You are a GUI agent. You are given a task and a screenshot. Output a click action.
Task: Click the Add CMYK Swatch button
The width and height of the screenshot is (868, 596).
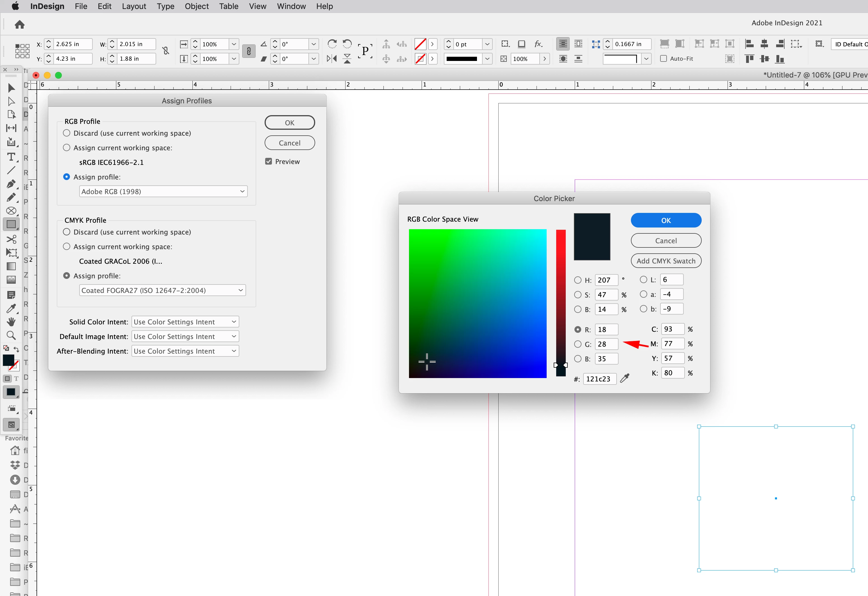[665, 261]
